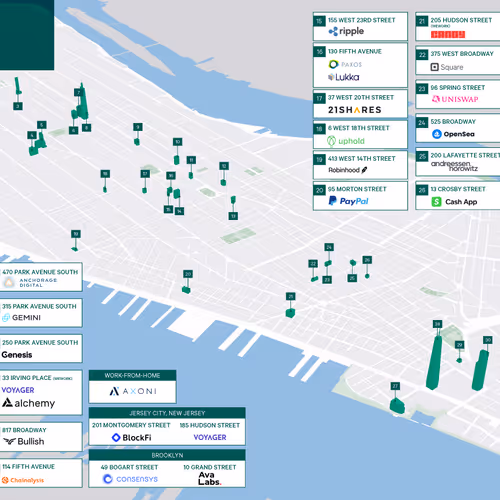Click the Alchemy logo
Viewport: 500px width, 500px height.
click(x=28, y=403)
